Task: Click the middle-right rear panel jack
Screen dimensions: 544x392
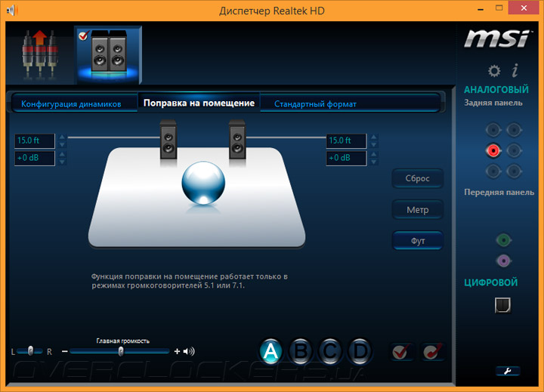Action: pos(514,150)
